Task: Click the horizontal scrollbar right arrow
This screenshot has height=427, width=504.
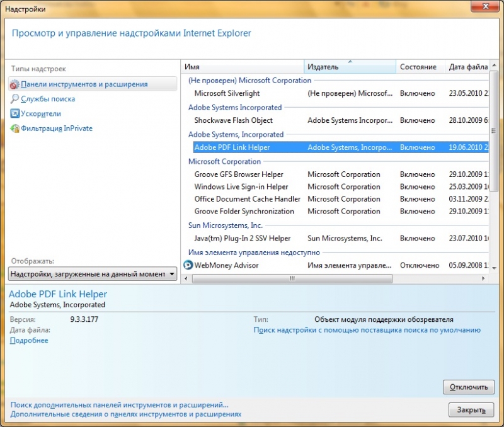Action: pyautogui.click(x=483, y=278)
